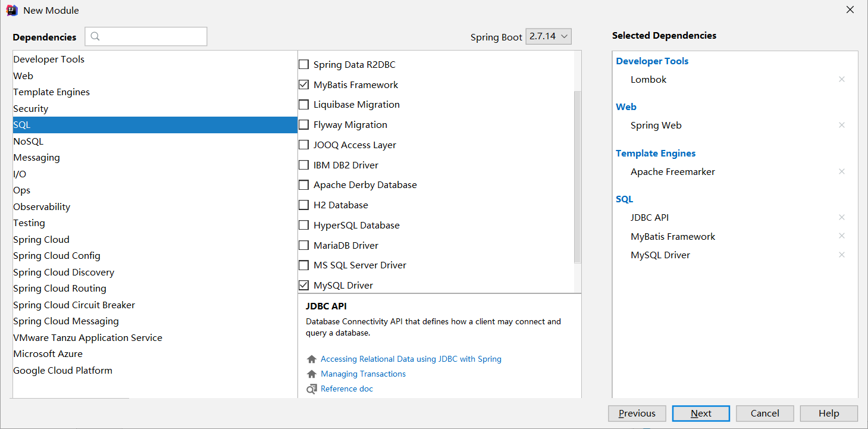
Task: Click Lombok entry in Selected Dependencies
Action: click(x=648, y=79)
